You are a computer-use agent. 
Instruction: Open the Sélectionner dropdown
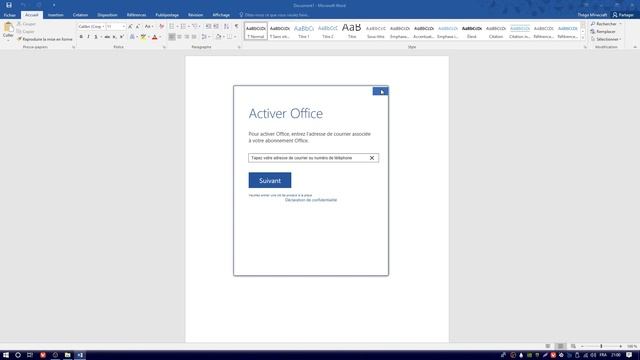pos(606,39)
